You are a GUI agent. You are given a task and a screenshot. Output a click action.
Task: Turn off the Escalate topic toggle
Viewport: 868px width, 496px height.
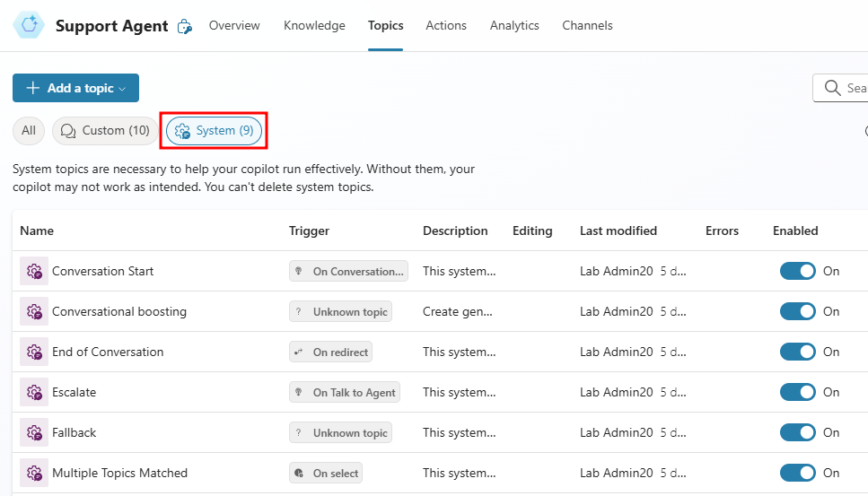coord(797,392)
